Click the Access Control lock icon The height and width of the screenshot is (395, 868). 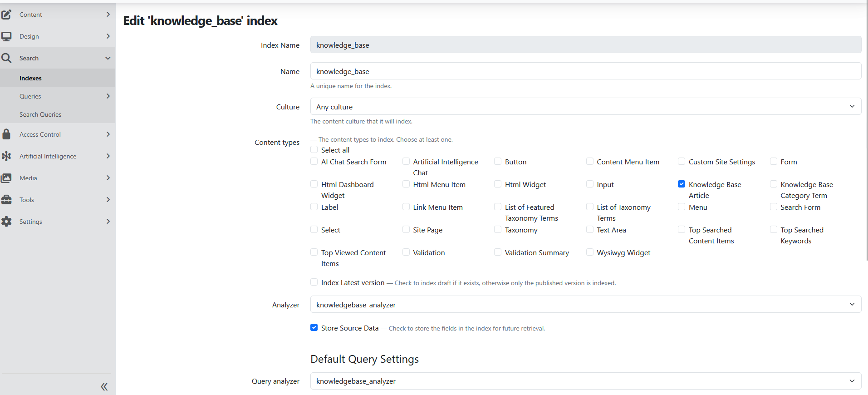click(x=6, y=134)
